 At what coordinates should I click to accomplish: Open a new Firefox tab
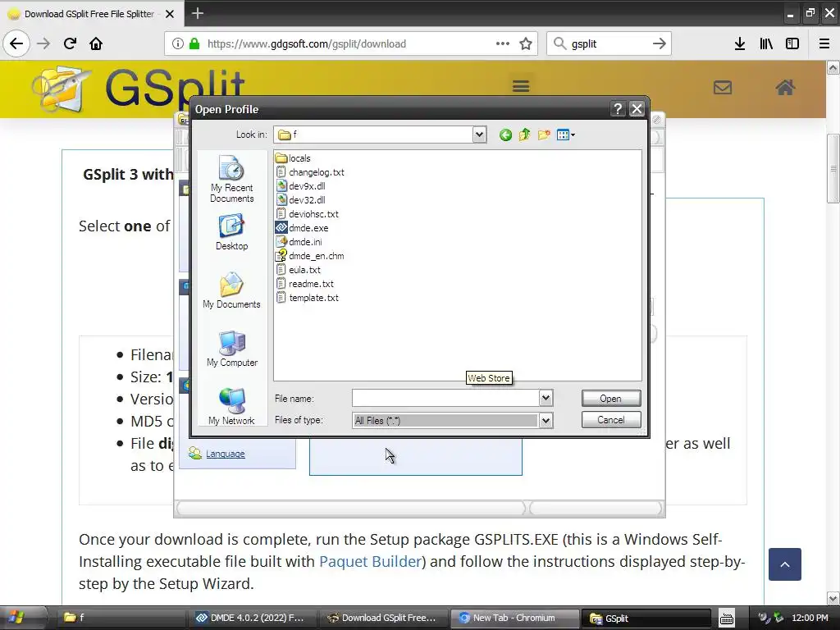coord(198,13)
